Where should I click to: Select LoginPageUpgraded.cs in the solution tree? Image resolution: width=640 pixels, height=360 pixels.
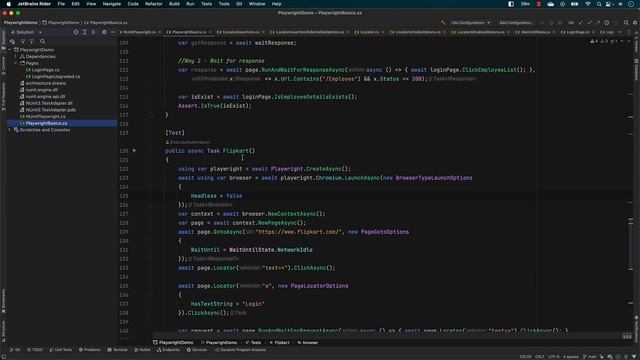point(56,76)
